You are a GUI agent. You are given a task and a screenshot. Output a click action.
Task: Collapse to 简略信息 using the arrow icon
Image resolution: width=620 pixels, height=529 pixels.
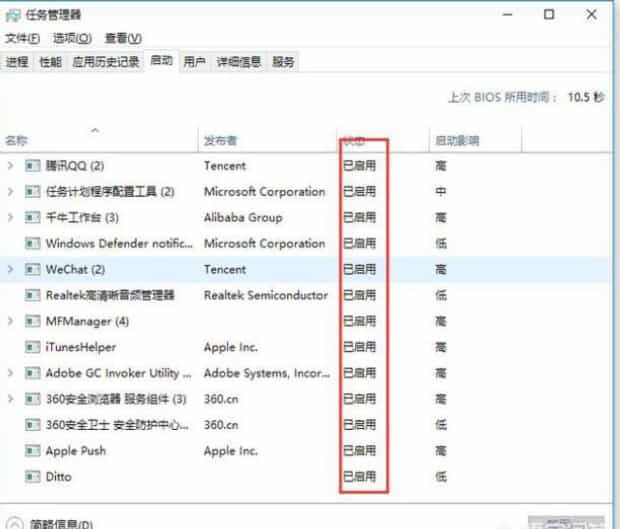point(15,523)
